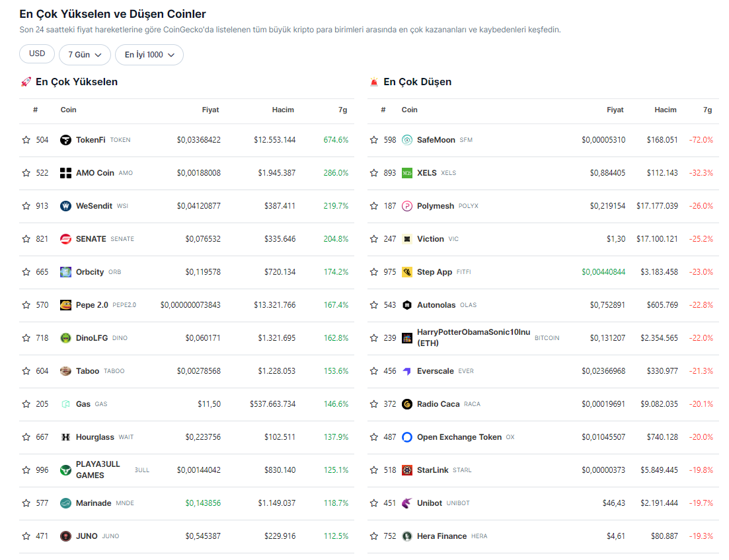Expand the En İyi 1000 dropdown
The image size is (729, 560).
pos(149,55)
